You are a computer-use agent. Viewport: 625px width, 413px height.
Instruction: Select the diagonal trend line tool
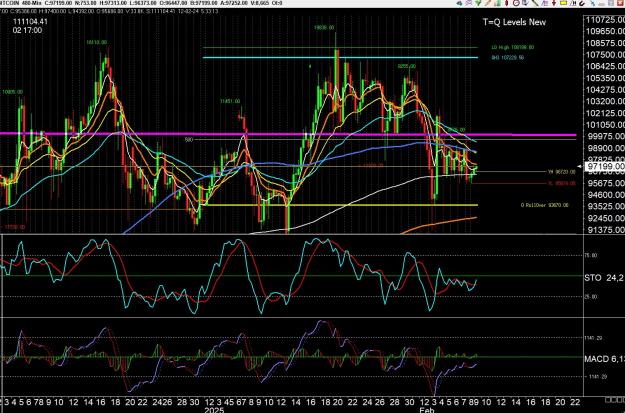[535, 3]
